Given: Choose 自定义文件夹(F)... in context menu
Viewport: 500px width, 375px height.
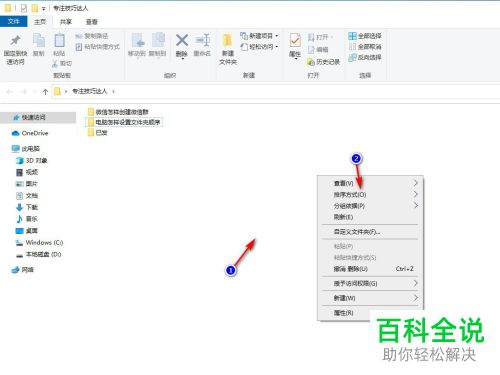Looking at the screenshot, I should (370, 232).
